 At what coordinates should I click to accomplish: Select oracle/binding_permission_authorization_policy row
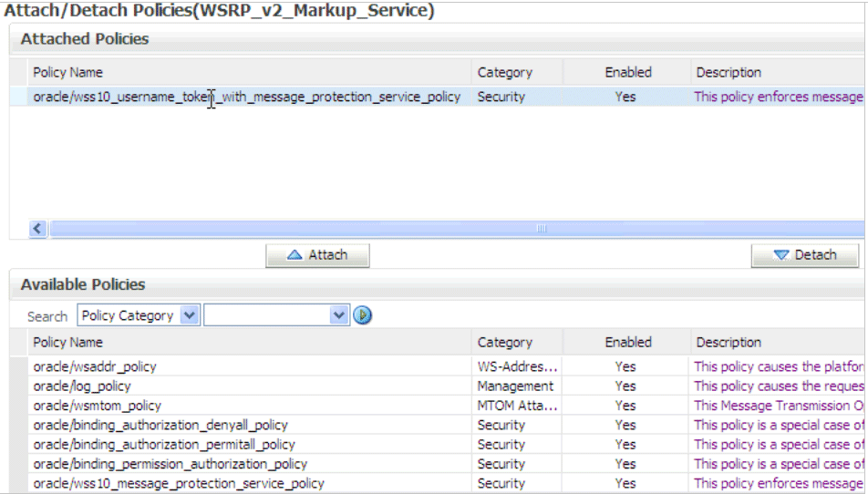tap(438, 464)
